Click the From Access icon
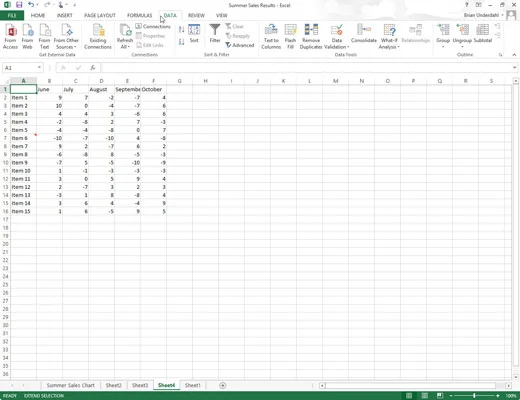520x400 pixels. point(10,37)
